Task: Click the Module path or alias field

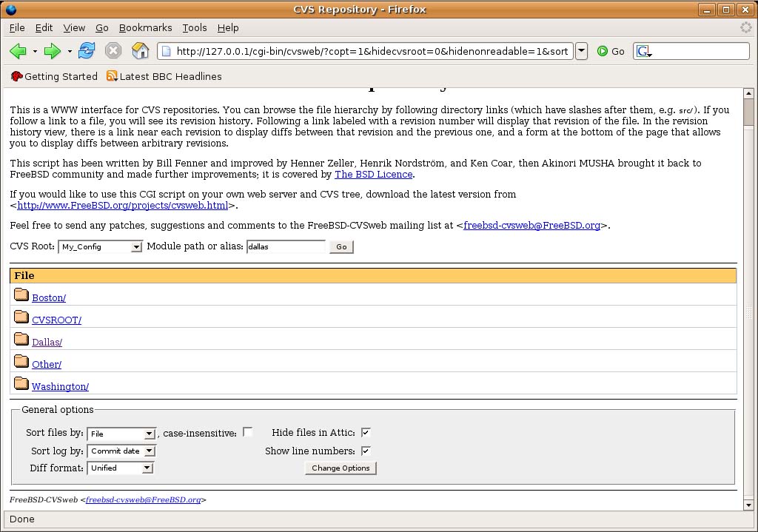Action: 286,246
